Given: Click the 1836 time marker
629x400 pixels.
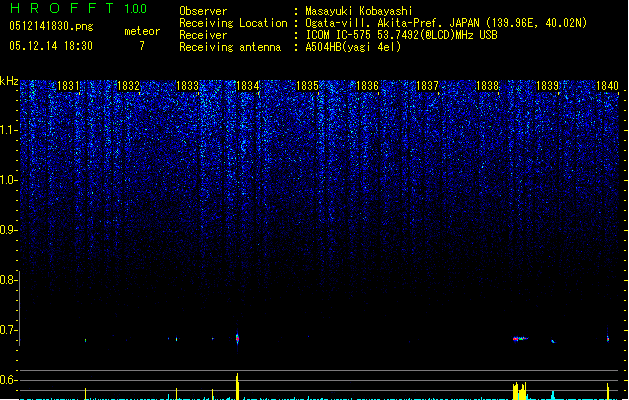Looking at the screenshot, I should click(x=367, y=86).
